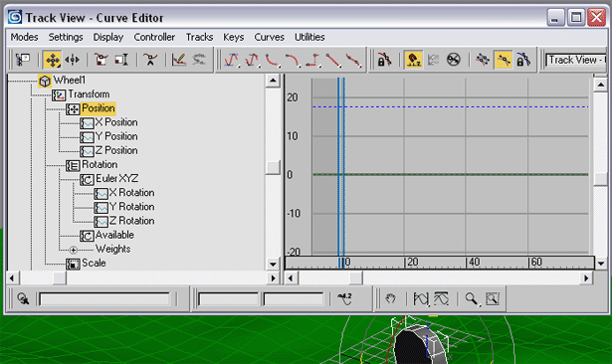This screenshot has height=364, width=612.
Task: Open the Modes menu
Action: tap(24, 37)
